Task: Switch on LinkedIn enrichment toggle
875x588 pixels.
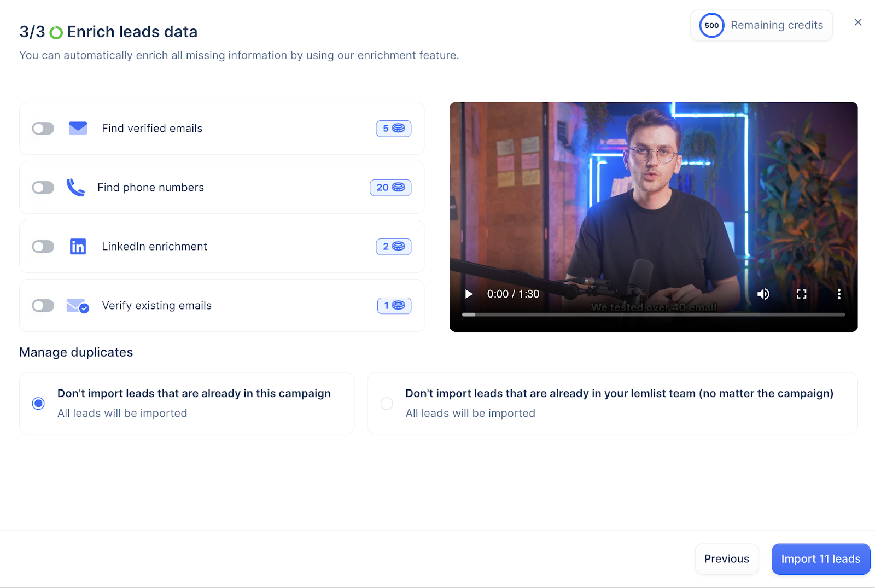Action: 43,247
